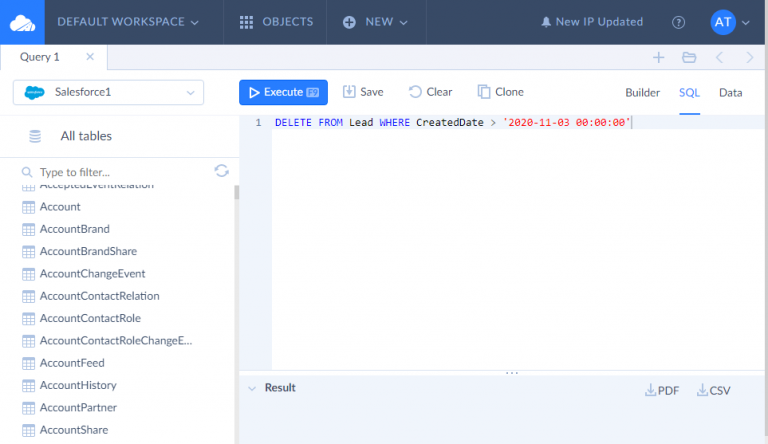Collapse the Result panel

click(251, 388)
